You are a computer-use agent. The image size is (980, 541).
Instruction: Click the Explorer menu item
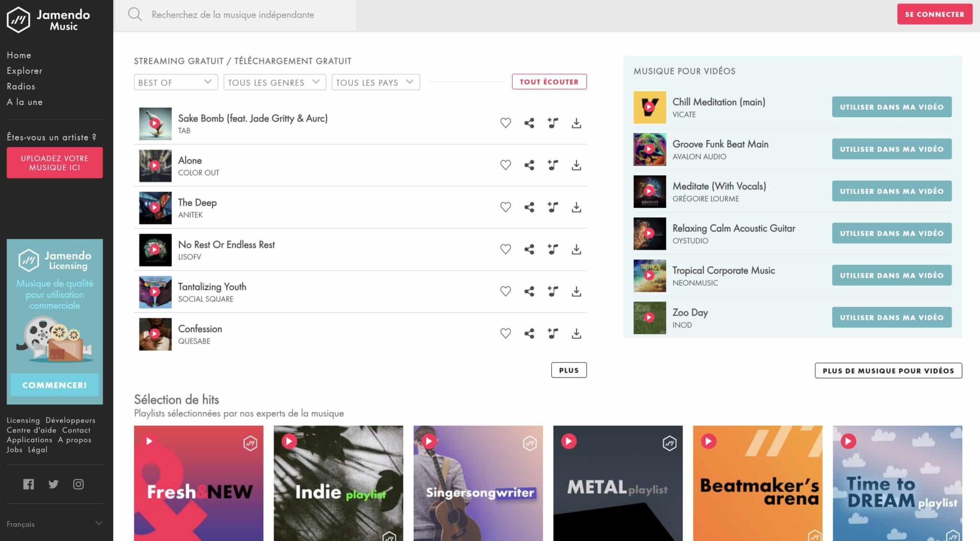(x=24, y=71)
